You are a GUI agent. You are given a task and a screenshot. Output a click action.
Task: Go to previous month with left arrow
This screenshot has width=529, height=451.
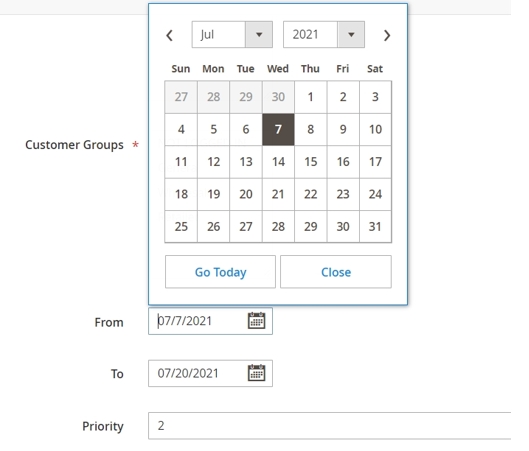point(169,35)
